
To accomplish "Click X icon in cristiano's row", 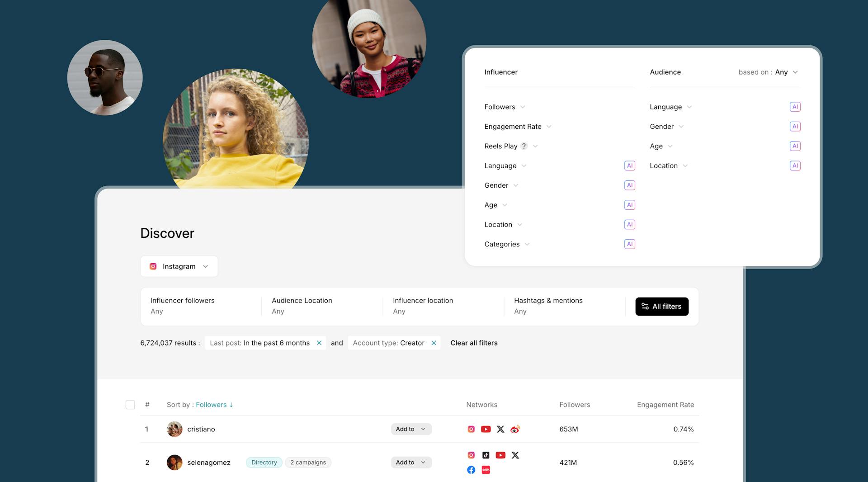I will [x=500, y=429].
